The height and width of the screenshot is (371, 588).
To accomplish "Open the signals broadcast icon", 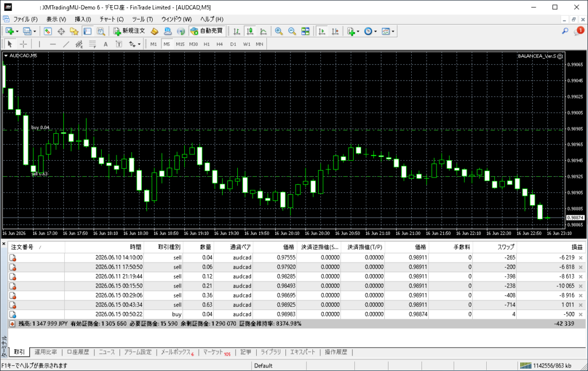I will (181, 31).
